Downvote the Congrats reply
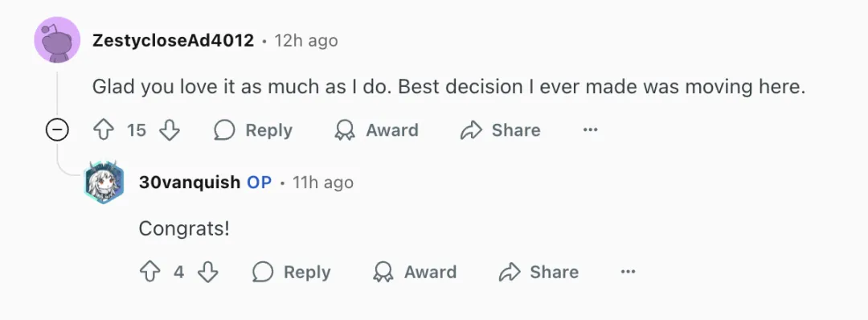868x320 pixels. [x=208, y=272]
